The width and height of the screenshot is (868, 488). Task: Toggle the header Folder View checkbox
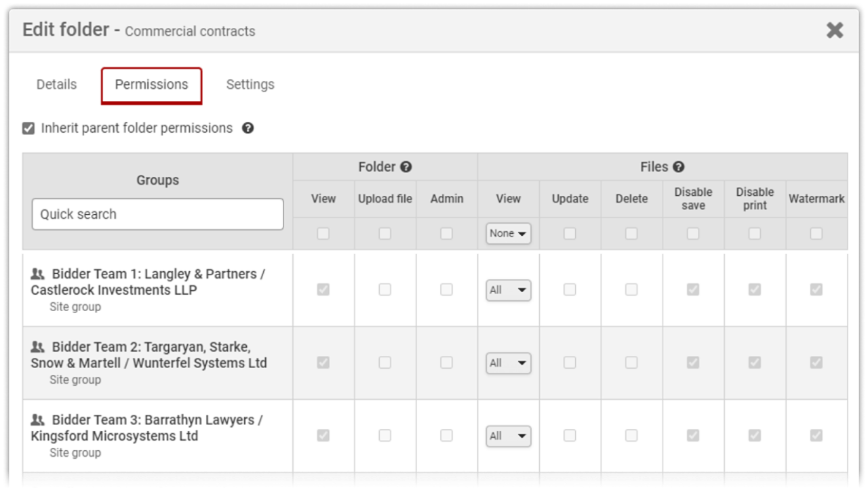(x=323, y=233)
